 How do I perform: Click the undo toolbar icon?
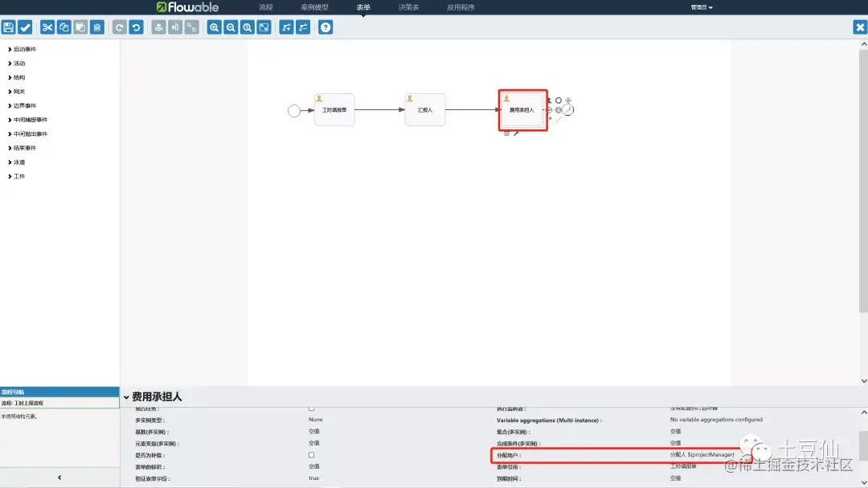[x=136, y=27]
